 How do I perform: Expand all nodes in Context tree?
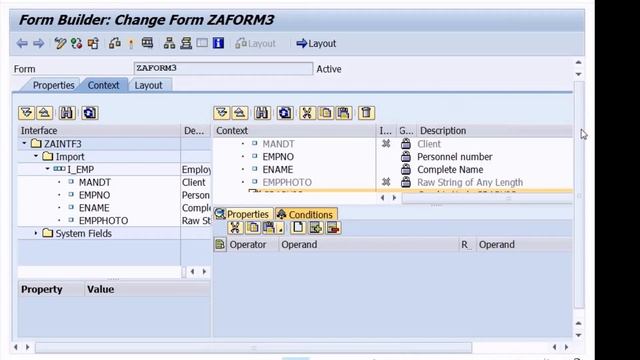click(x=222, y=113)
